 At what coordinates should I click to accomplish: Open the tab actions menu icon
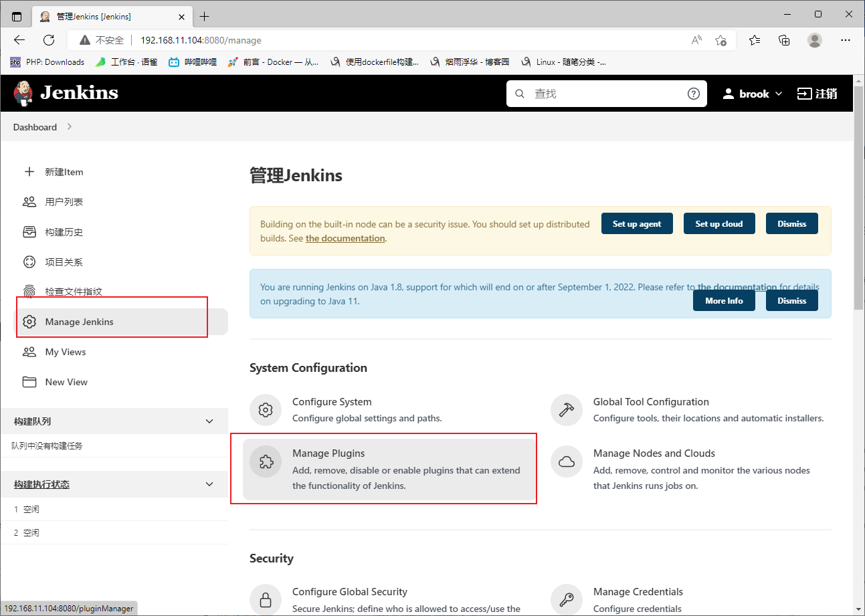pos(17,16)
